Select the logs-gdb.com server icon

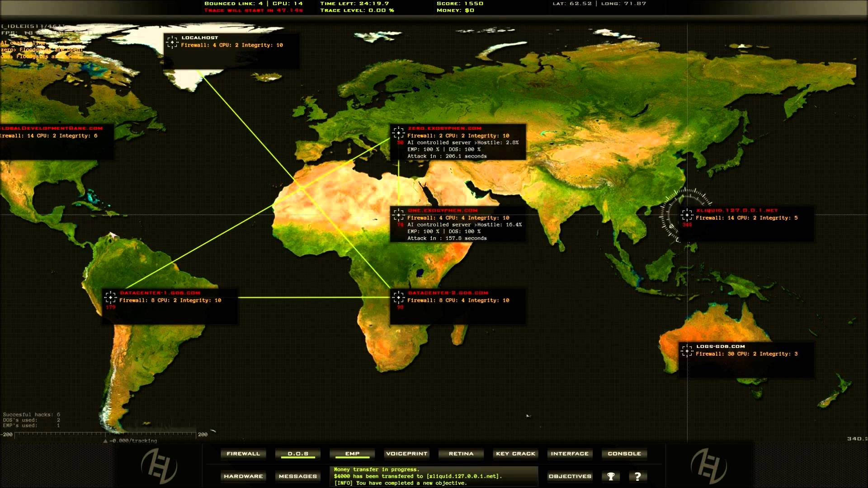[x=687, y=351]
